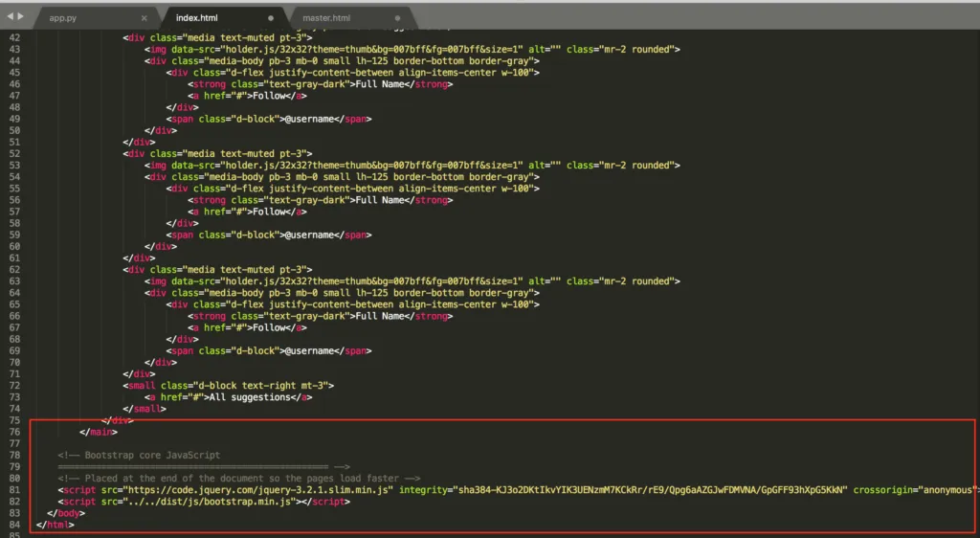980x538 pixels.
Task: Go to next tab with right arrow
Action: click(21, 16)
